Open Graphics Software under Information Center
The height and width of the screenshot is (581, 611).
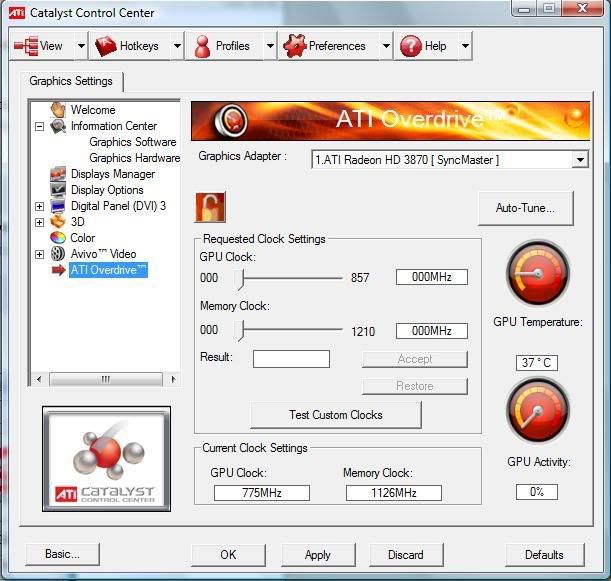tap(132, 142)
